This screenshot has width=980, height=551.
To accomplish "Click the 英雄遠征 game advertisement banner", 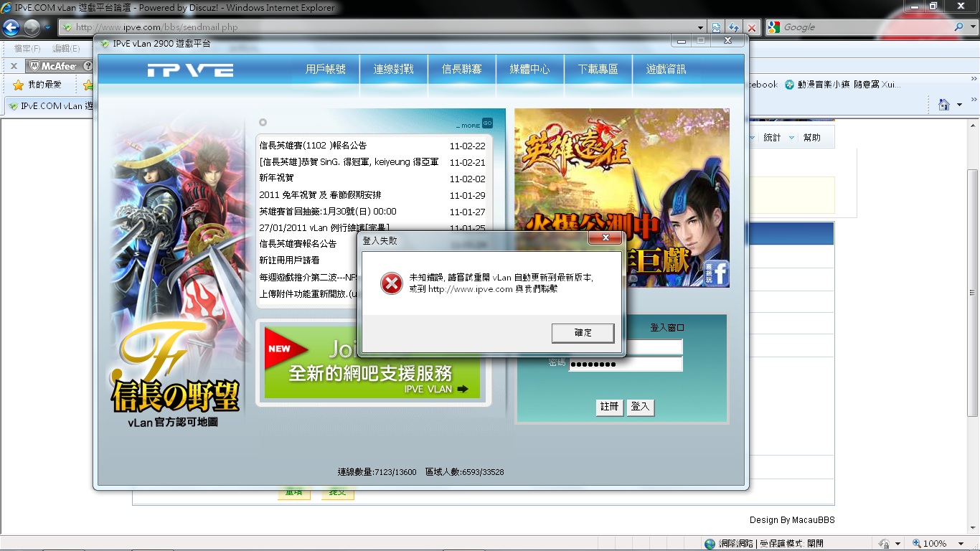I will click(622, 198).
